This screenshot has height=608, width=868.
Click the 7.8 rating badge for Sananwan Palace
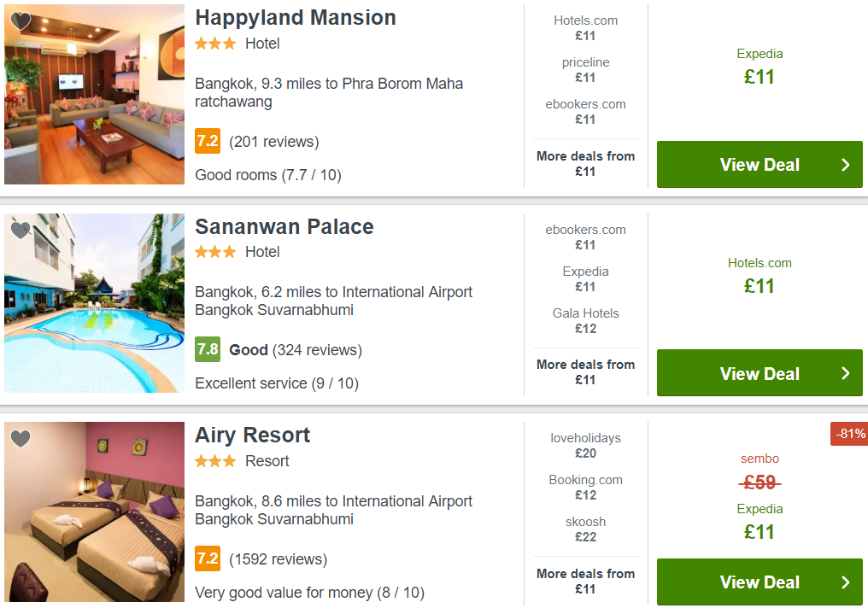(x=208, y=349)
